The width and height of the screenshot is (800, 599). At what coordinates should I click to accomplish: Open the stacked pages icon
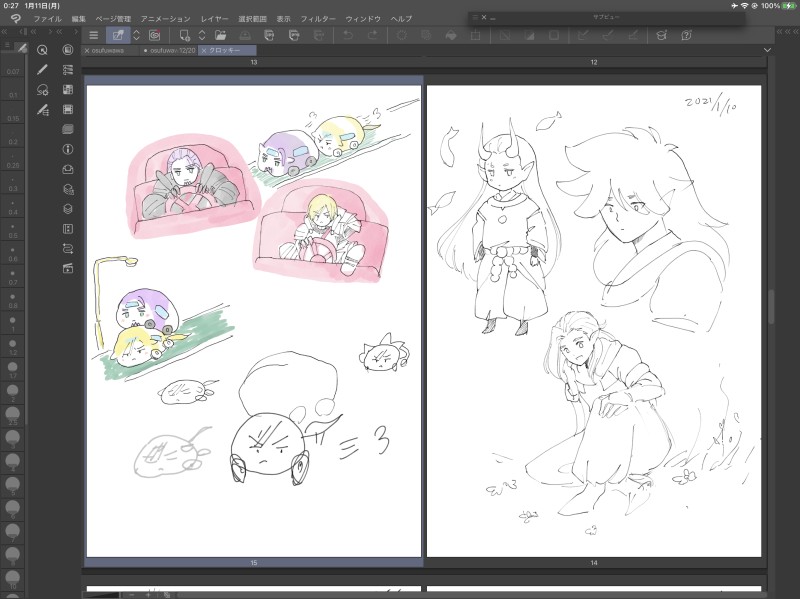click(x=68, y=129)
